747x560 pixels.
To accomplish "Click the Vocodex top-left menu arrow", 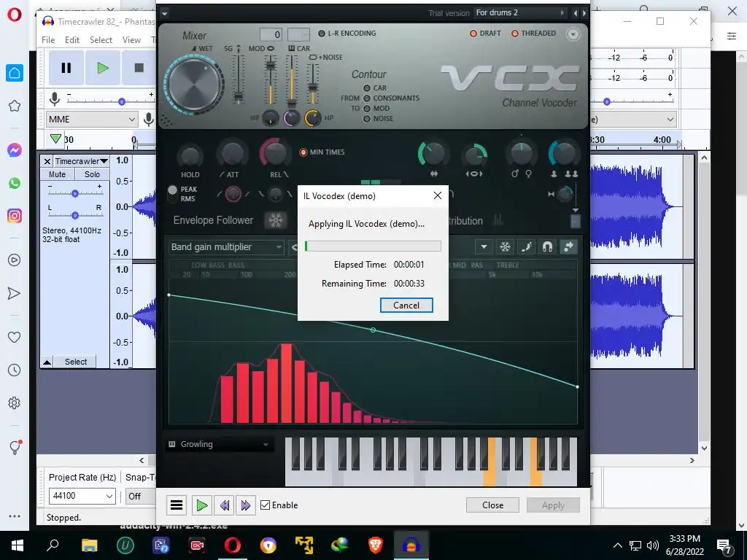I will coord(164,13).
